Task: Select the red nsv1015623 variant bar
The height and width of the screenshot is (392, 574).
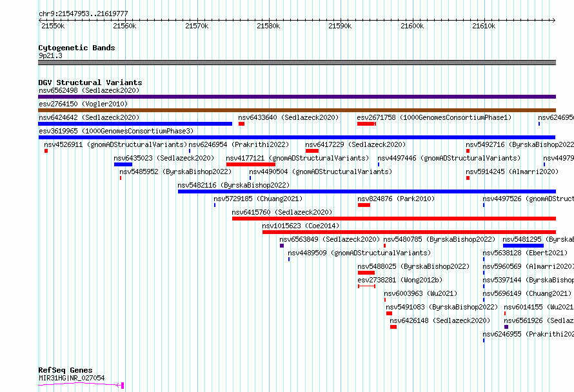Action: tap(410, 232)
